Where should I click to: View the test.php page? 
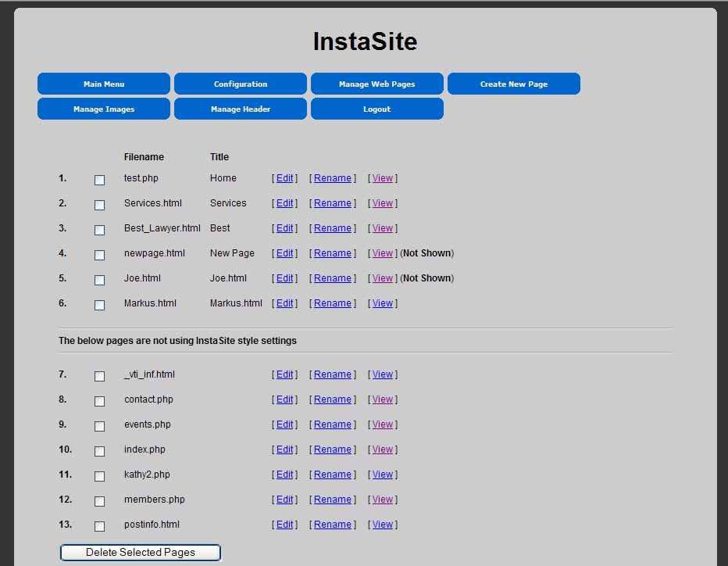[383, 178]
